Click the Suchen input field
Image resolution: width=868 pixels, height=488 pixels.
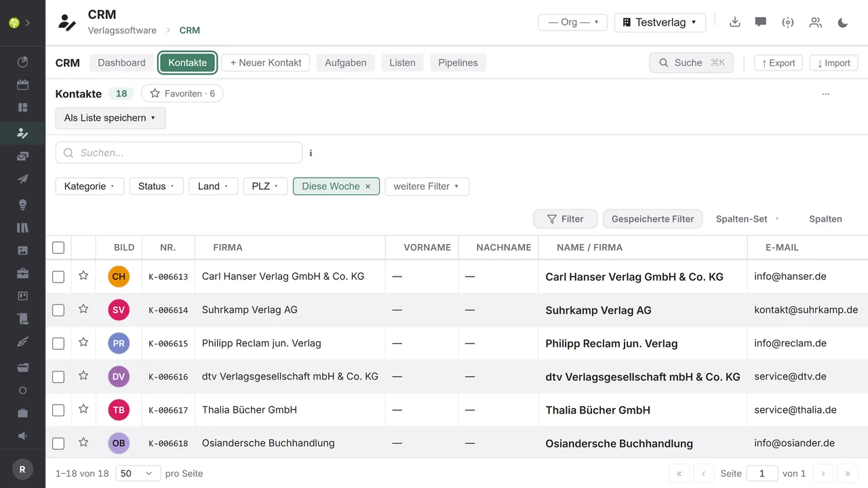179,153
